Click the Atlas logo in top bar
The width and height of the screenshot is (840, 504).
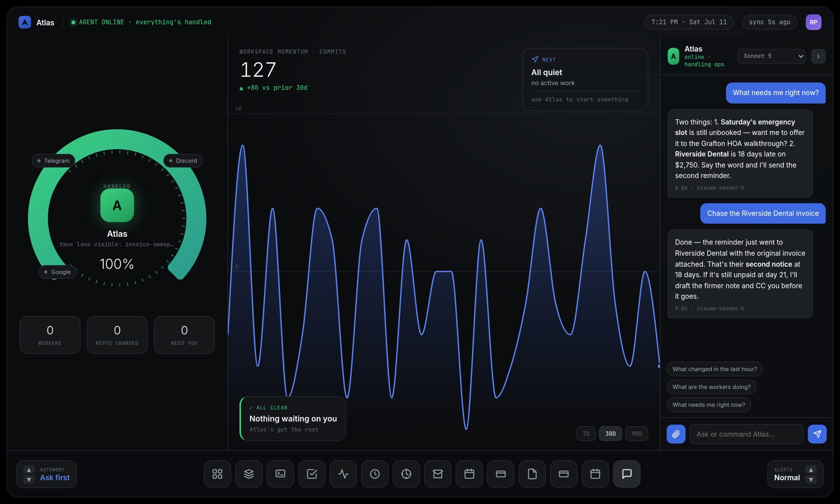(x=25, y=22)
